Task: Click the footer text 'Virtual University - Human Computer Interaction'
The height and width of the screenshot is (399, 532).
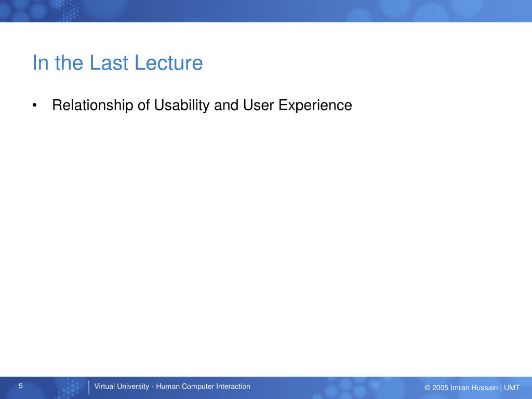Action: (x=172, y=387)
